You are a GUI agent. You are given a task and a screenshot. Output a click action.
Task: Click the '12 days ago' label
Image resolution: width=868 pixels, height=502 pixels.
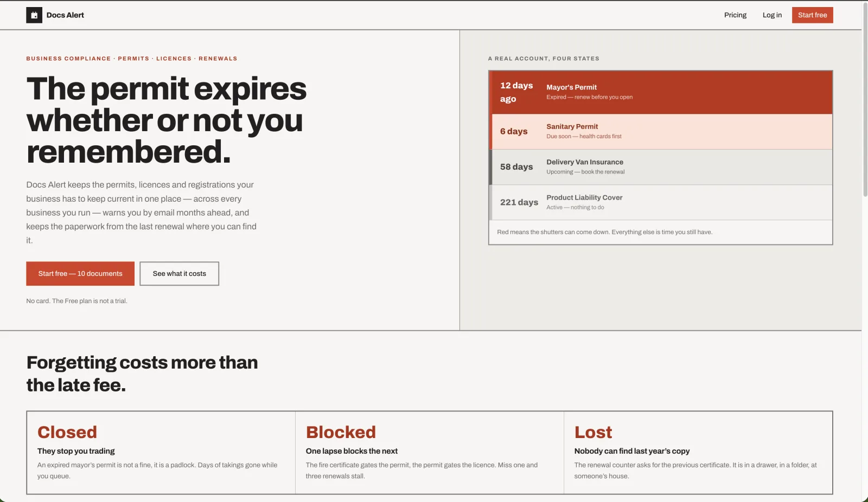(516, 92)
